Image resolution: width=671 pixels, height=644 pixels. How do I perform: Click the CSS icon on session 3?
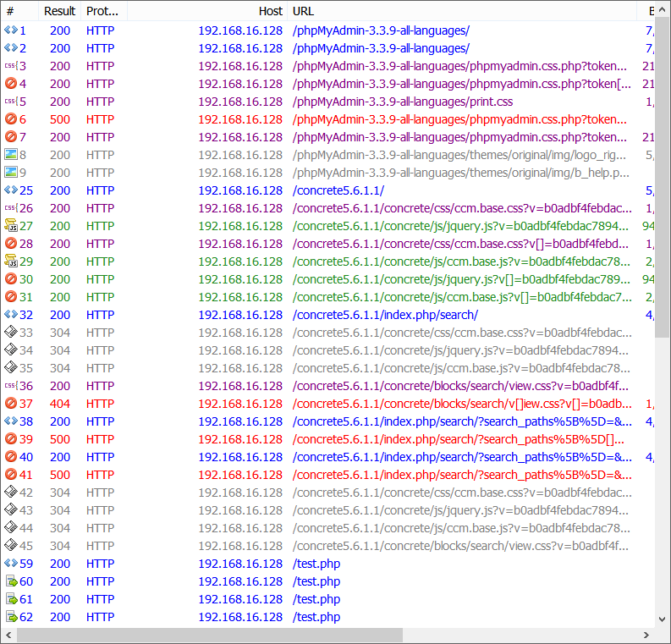coord(10,66)
